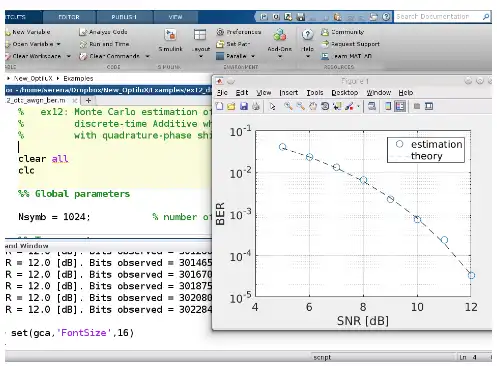Click the Add-Ons cubes icon
This screenshot has height=366, width=497.
[x=280, y=35]
